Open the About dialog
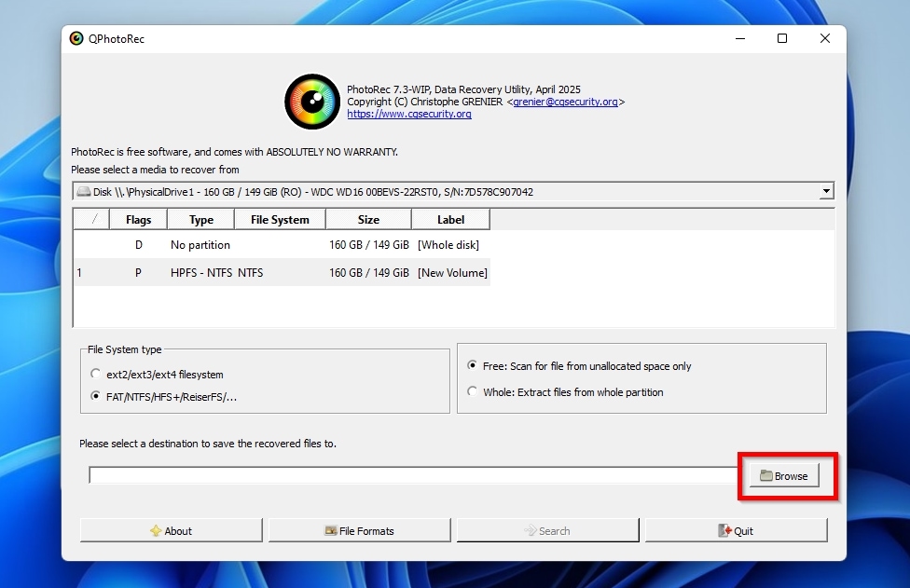Screen dimensions: 910x588 171,529
